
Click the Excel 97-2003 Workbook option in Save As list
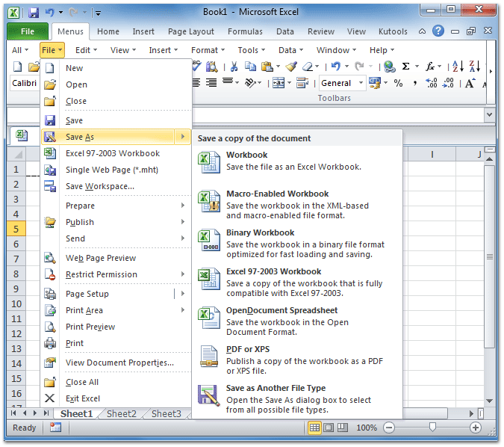tap(273, 271)
